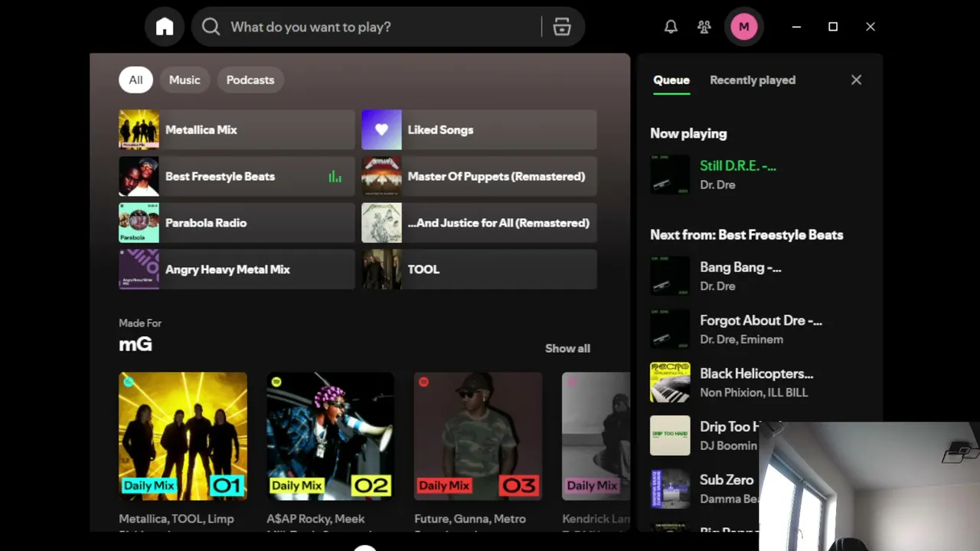Open the Browse icon in search bar
The width and height of the screenshot is (980, 551).
point(562,27)
